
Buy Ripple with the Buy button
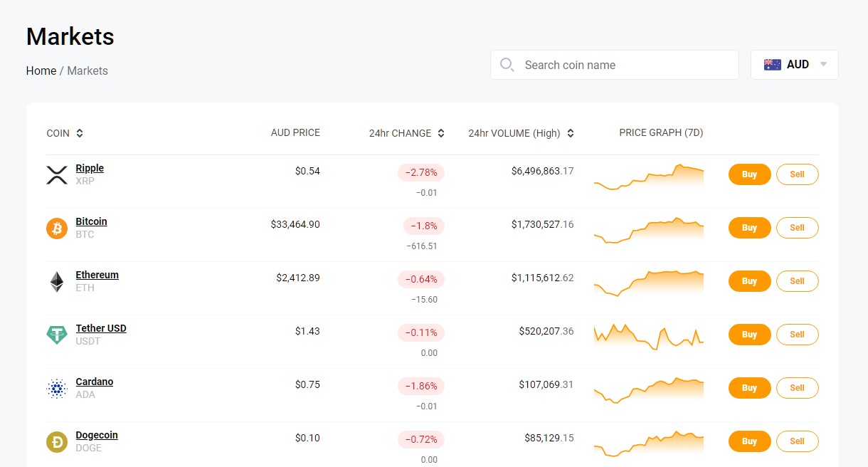pos(750,174)
